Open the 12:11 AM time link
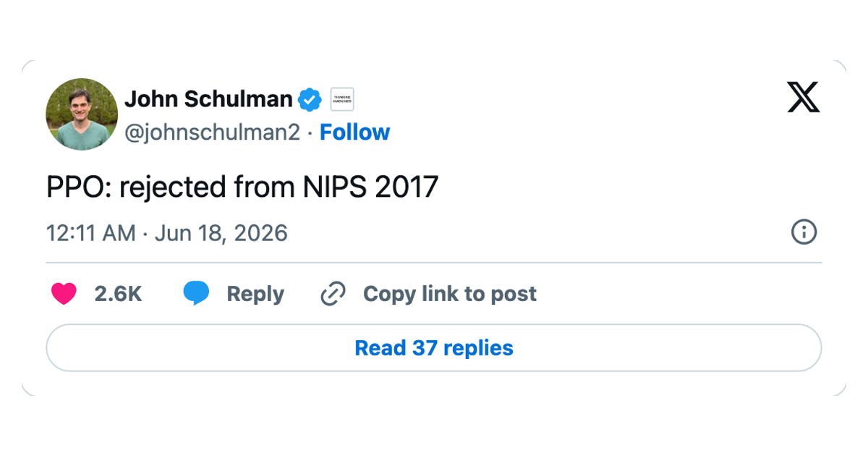 pos(91,233)
